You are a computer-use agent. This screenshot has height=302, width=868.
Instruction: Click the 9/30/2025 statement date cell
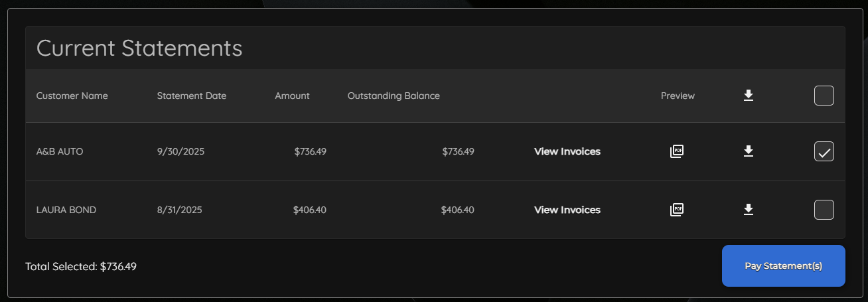click(x=181, y=151)
